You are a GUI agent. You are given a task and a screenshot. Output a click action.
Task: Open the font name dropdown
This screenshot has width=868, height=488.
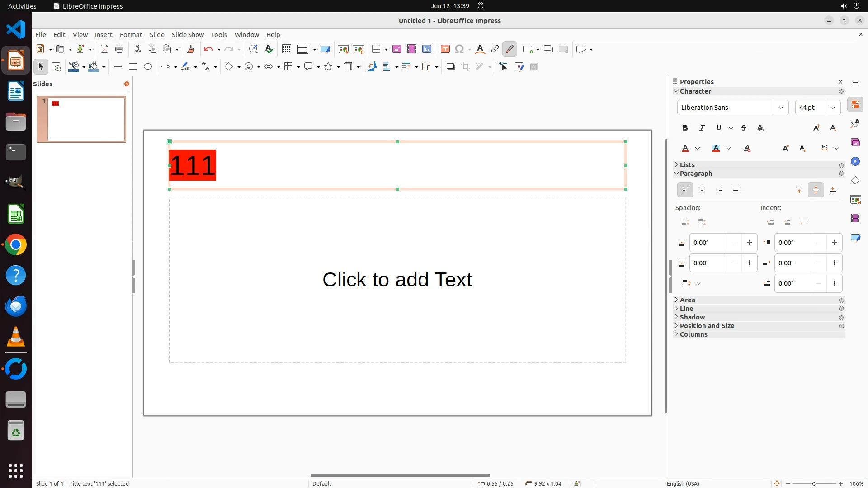781,108
